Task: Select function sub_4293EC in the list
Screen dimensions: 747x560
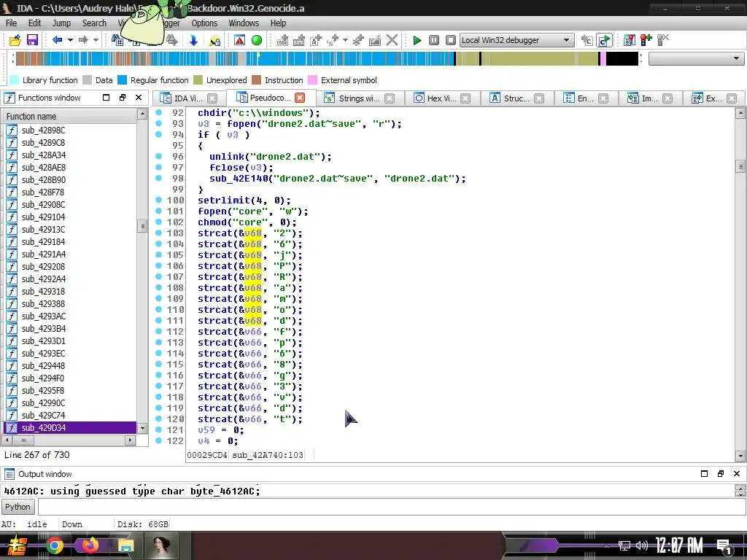Action: pos(70,353)
